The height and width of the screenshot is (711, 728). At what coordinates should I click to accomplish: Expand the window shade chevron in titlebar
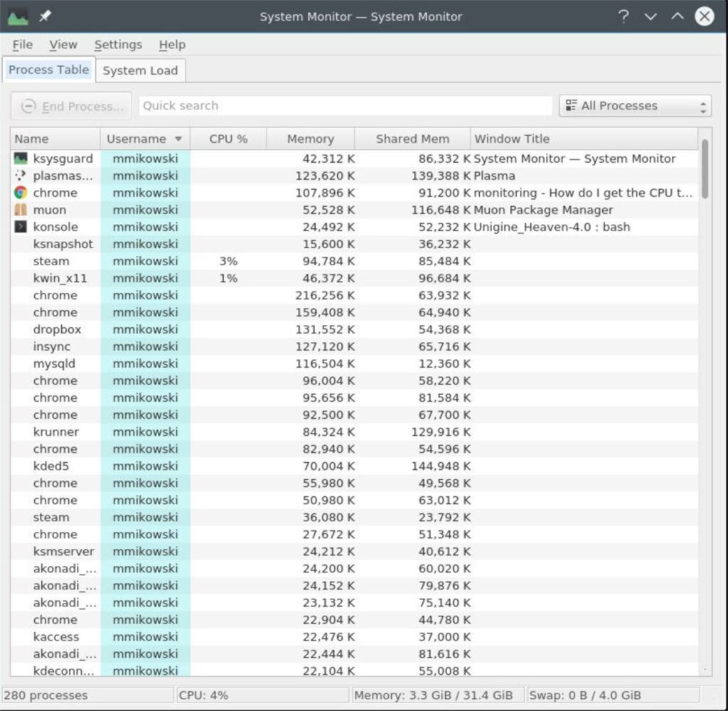(651, 16)
